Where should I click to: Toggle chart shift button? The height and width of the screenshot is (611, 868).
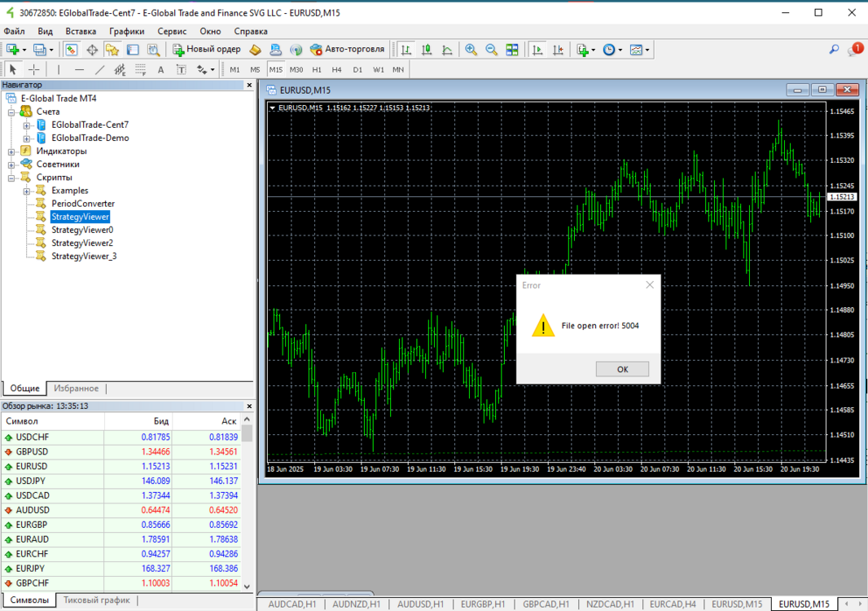[x=558, y=50]
